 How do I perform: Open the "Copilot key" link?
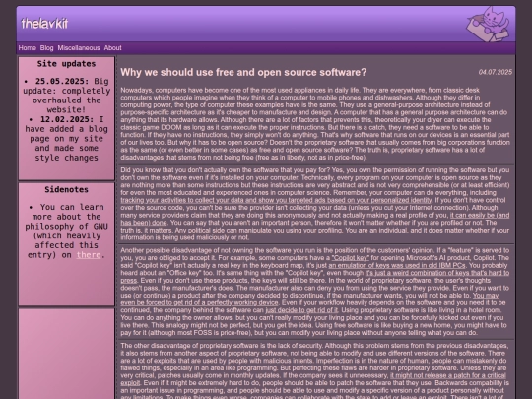pyautogui.click(x=350, y=258)
